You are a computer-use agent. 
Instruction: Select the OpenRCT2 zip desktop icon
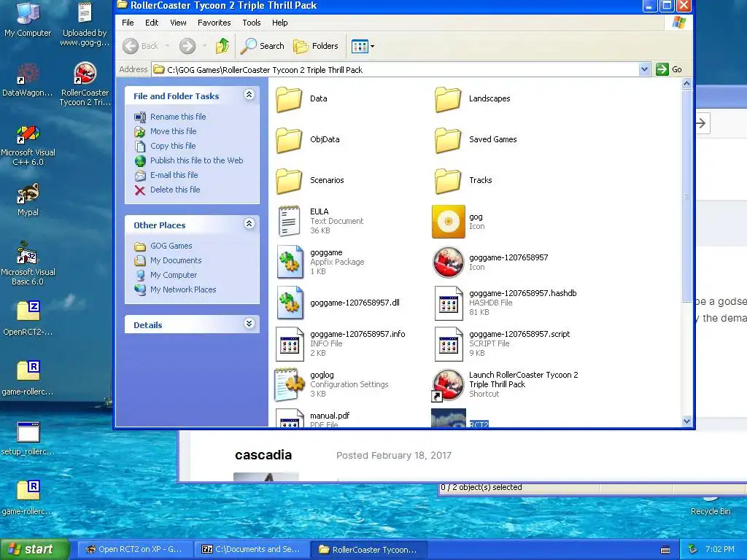tap(28, 318)
